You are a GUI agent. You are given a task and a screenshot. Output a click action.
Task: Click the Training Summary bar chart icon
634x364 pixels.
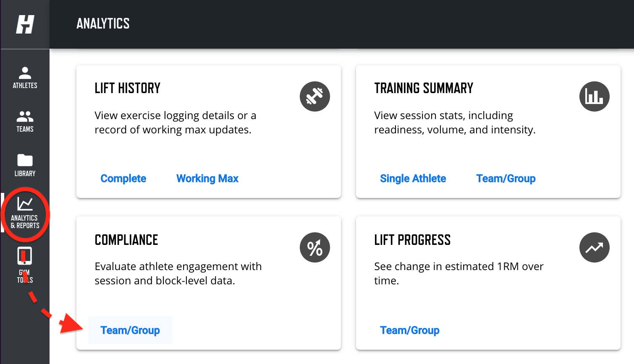click(x=595, y=96)
